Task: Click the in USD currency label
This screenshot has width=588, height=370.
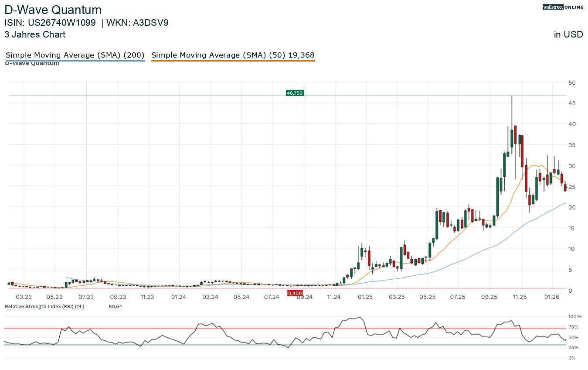Action: (x=568, y=34)
